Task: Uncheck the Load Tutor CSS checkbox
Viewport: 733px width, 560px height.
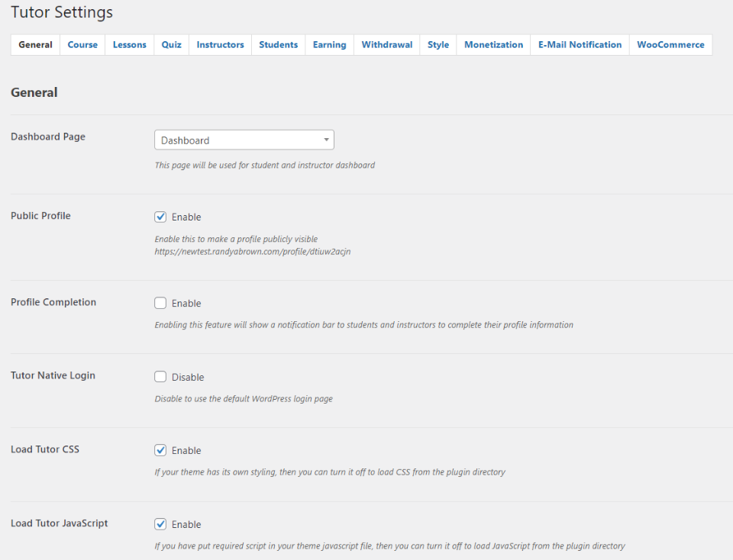Action: 160,450
